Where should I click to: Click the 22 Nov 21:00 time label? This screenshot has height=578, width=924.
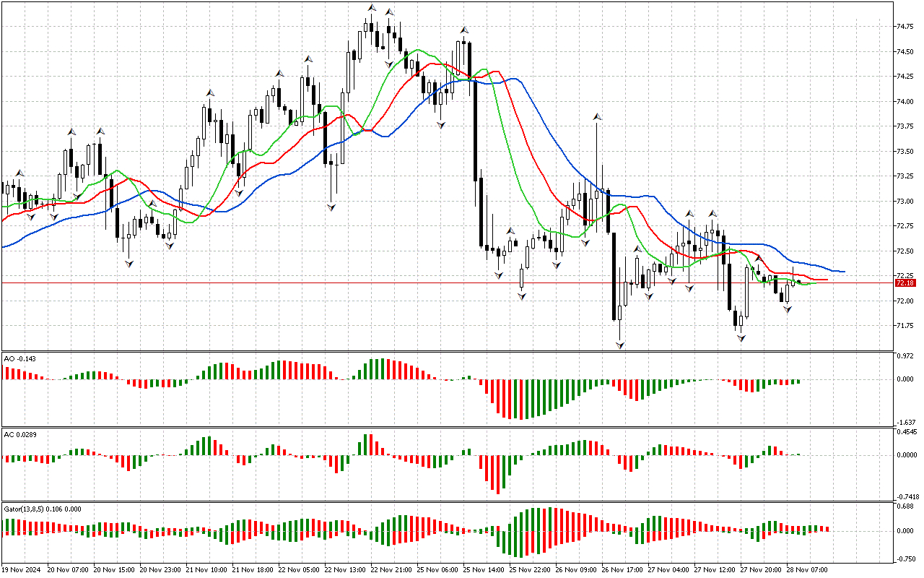pos(391,570)
